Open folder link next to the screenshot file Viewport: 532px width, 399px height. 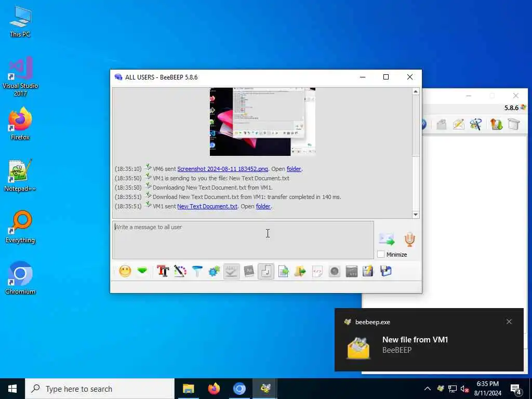click(x=294, y=169)
